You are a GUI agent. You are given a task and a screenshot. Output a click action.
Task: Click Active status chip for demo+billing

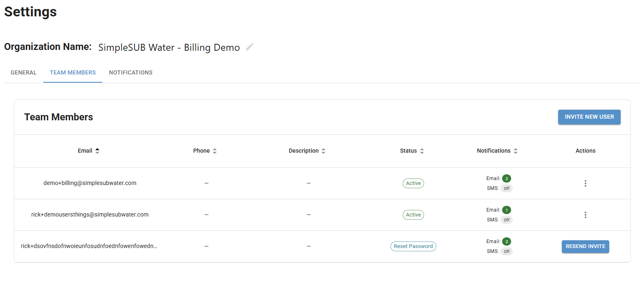point(413,183)
